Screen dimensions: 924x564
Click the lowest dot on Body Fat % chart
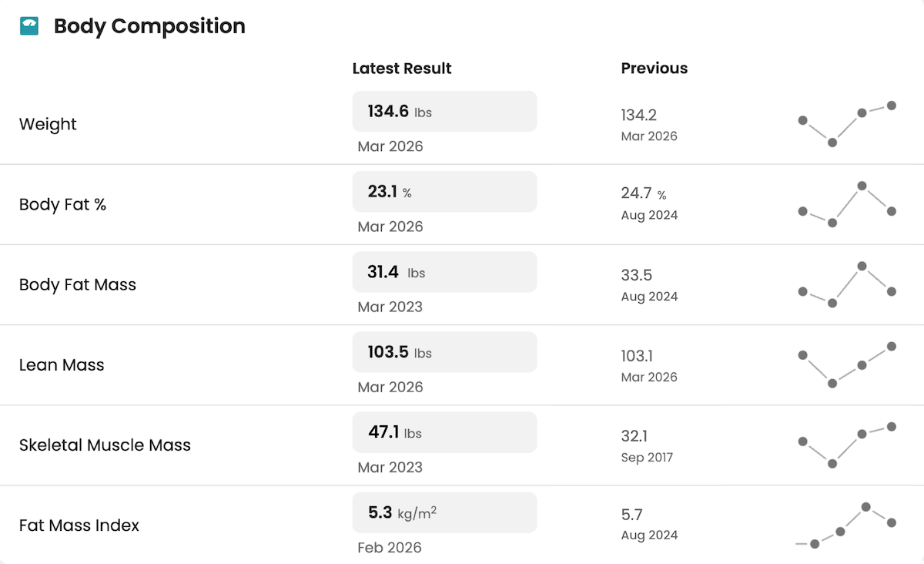click(832, 223)
